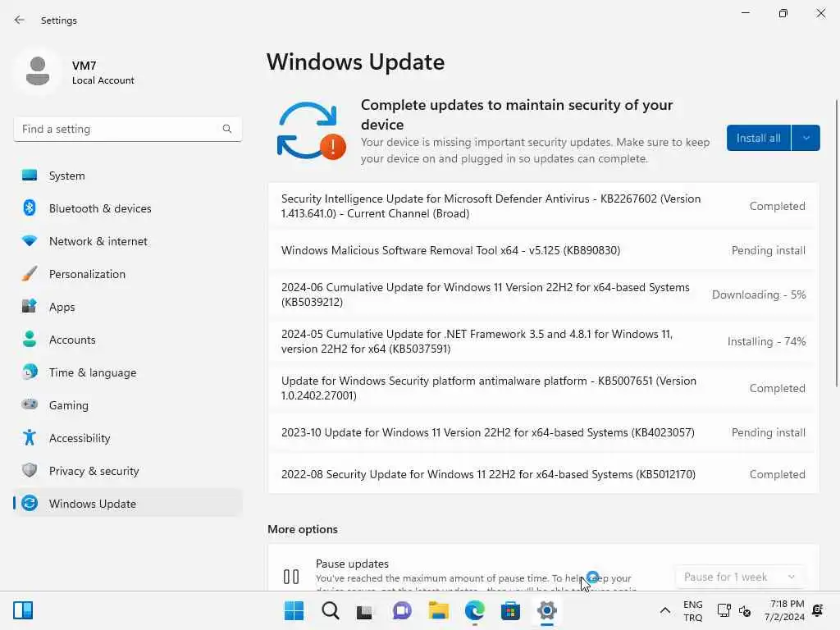This screenshot has width=840, height=630.
Task: Click the VM7 user avatar
Action: pyautogui.click(x=38, y=71)
